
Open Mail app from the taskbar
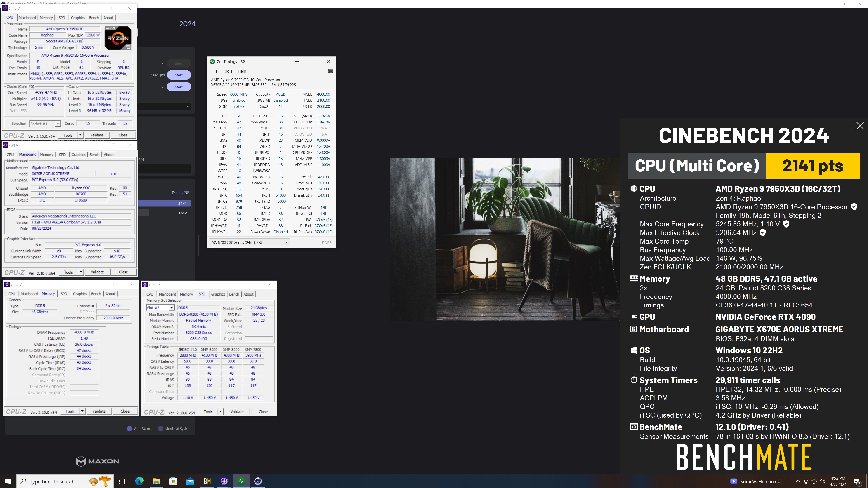point(190,481)
